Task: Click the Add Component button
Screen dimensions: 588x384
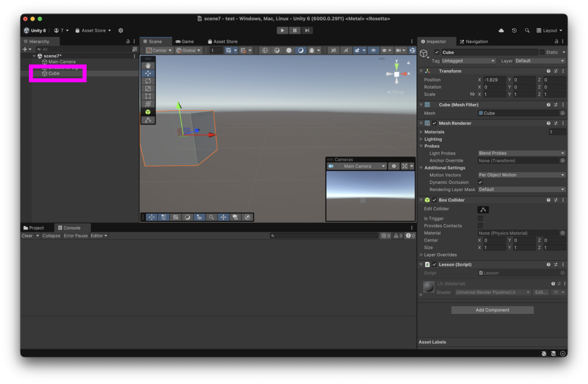Action: coord(492,310)
